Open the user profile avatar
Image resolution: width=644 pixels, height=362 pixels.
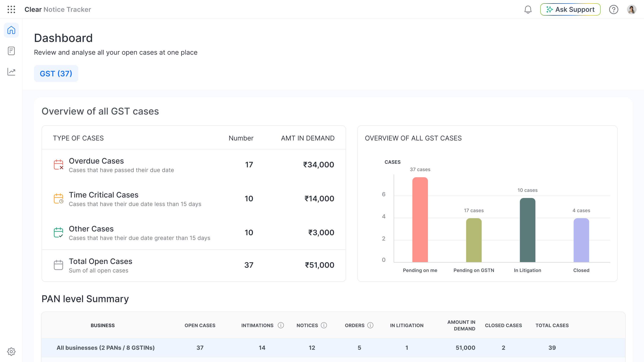tap(632, 9)
